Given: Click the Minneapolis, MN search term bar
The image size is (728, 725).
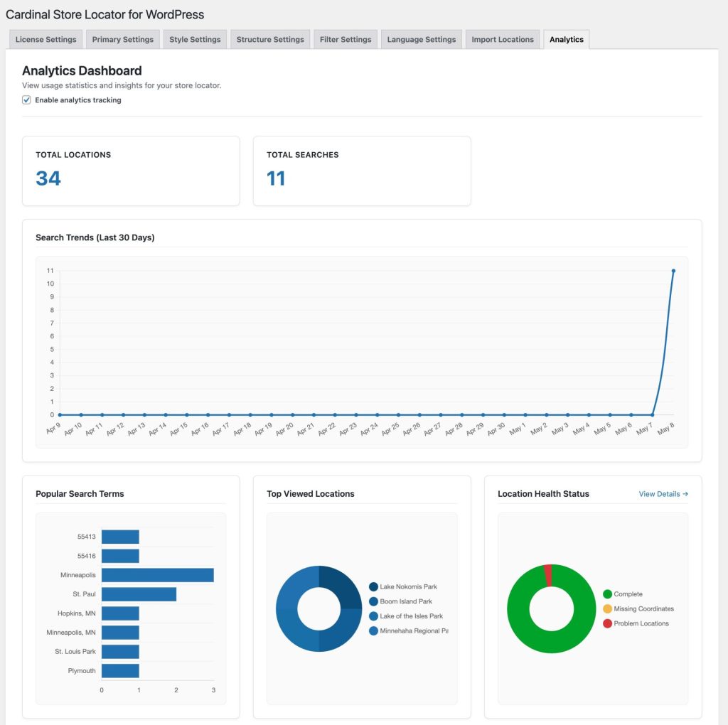Looking at the screenshot, I should tap(120, 632).
